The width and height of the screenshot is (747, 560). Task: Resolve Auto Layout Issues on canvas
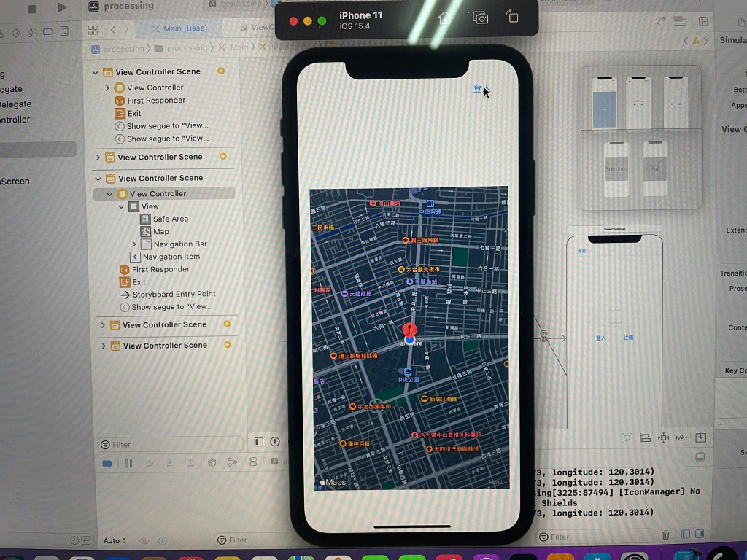pos(682,437)
